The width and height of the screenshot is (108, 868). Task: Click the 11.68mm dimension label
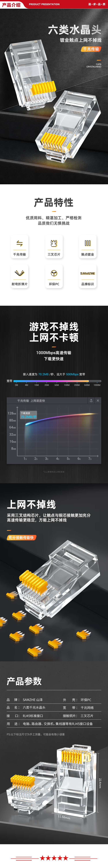(64, 817)
